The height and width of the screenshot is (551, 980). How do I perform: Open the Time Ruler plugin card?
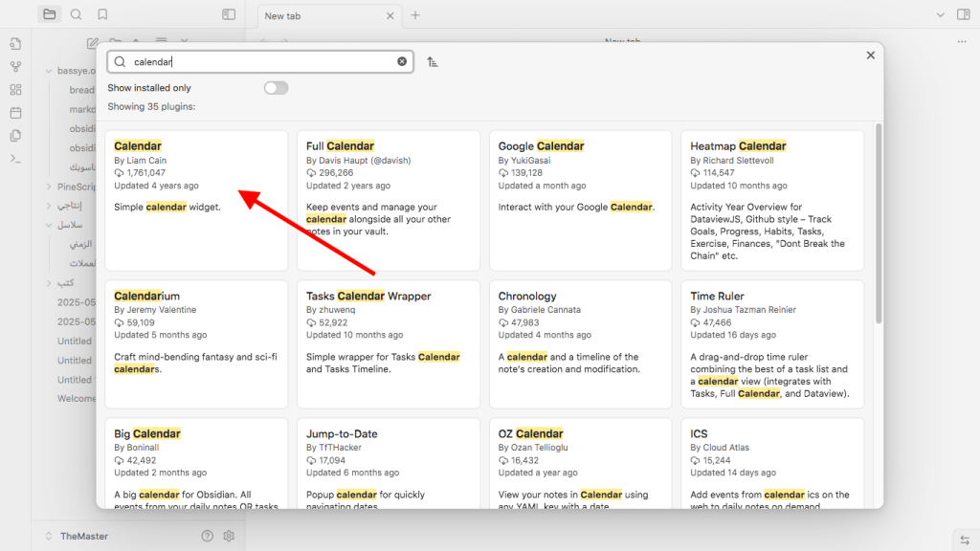[772, 344]
